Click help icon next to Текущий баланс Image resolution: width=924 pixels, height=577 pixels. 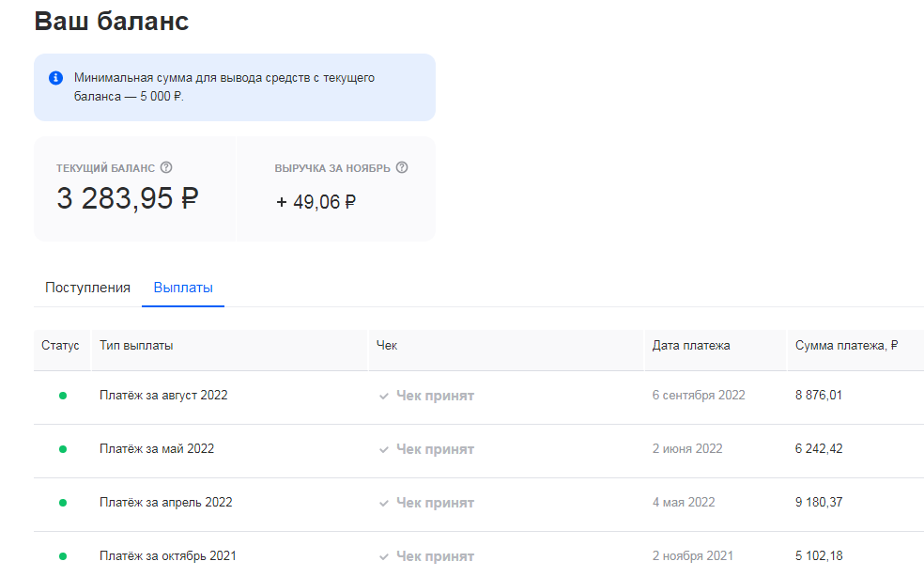point(166,167)
